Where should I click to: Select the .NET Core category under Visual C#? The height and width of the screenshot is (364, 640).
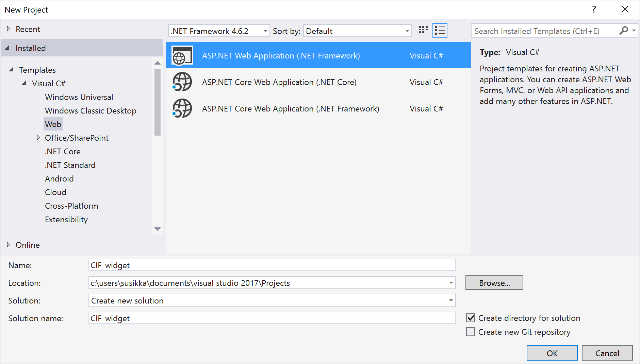coord(63,151)
